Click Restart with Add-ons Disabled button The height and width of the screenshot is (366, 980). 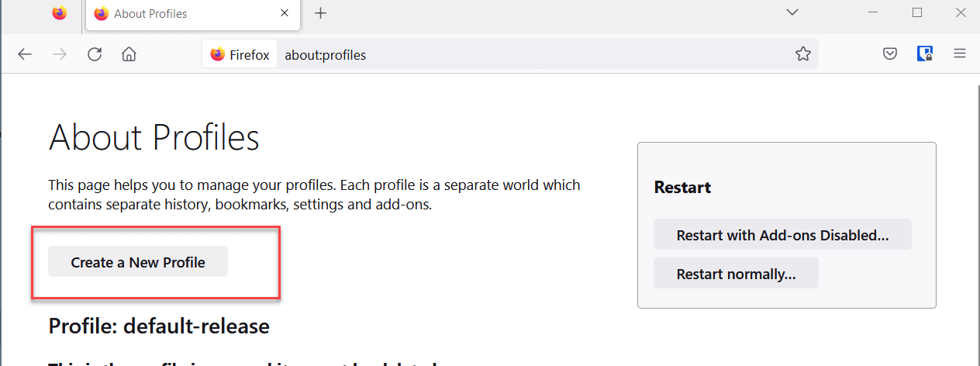[x=782, y=235]
